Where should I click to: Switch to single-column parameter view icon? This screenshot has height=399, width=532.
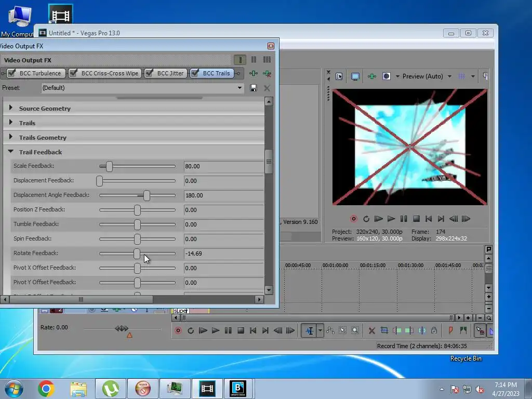(x=240, y=60)
